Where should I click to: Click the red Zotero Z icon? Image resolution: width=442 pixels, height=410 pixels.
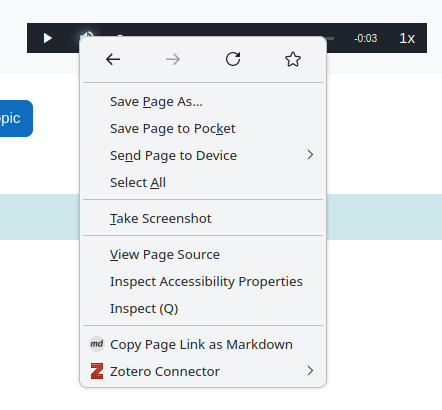pos(97,371)
